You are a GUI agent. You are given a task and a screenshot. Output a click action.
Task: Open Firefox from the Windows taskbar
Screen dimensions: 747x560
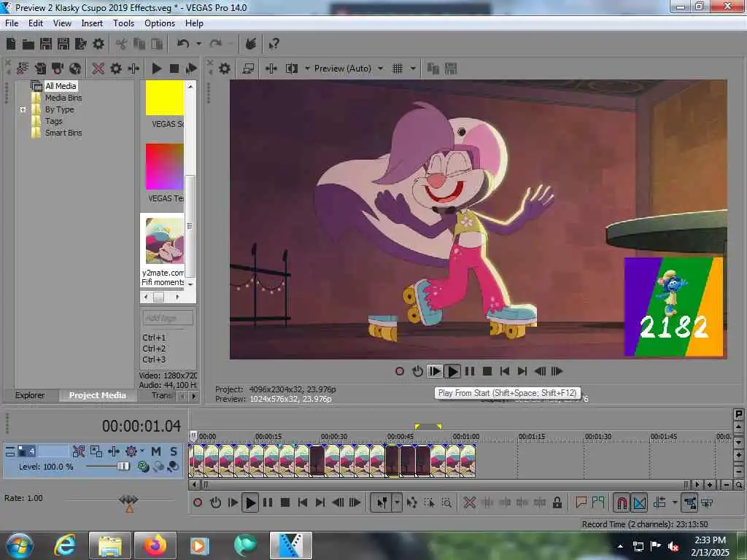(155, 545)
